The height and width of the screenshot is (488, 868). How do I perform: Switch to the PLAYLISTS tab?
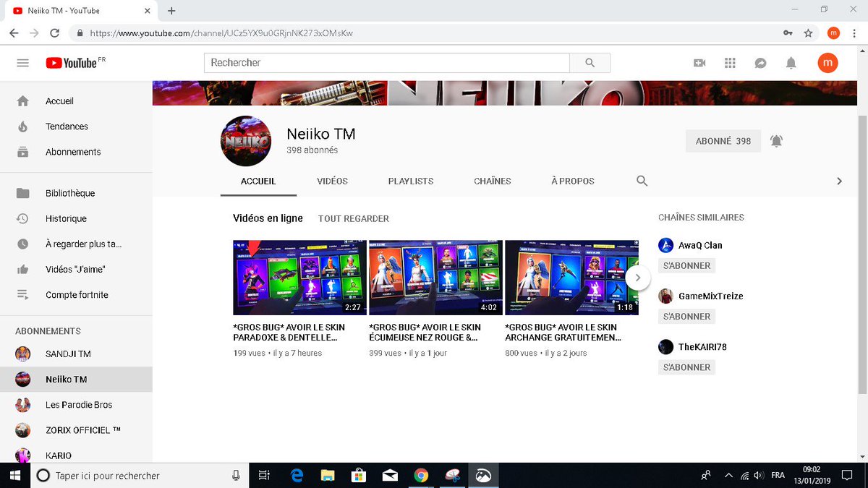click(411, 181)
